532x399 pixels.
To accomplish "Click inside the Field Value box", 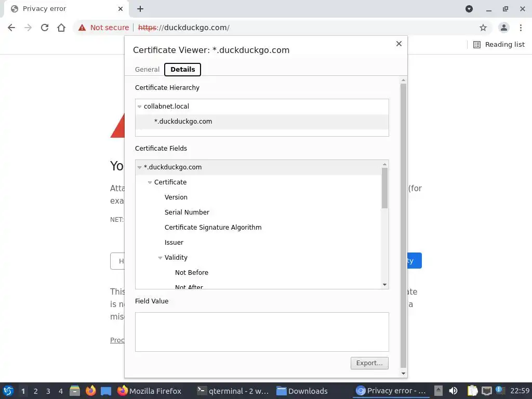I will [262, 332].
